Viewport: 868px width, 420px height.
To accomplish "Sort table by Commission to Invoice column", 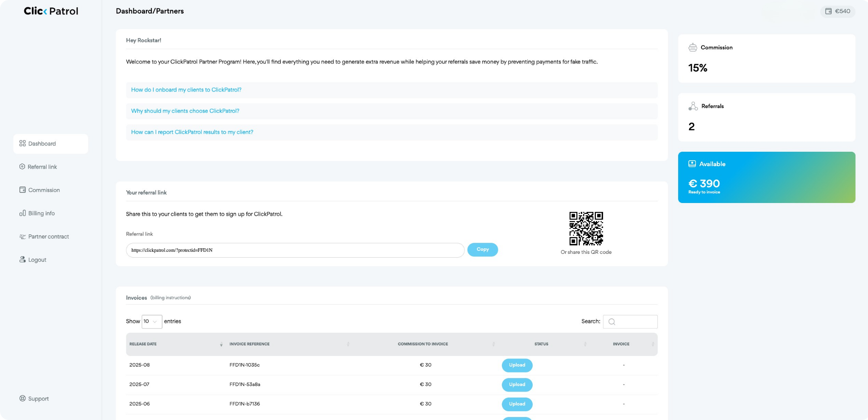I will (x=423, y=344).
